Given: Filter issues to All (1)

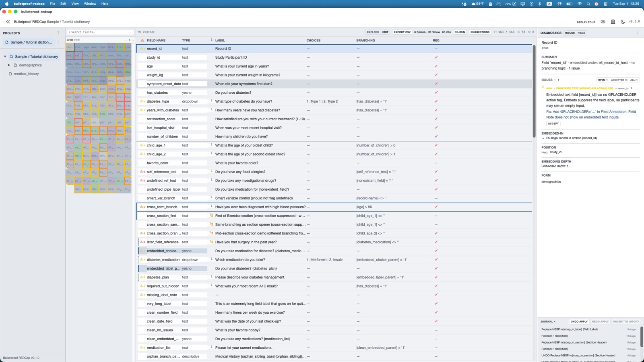Looking at the screenshot, I should (634, 80).
